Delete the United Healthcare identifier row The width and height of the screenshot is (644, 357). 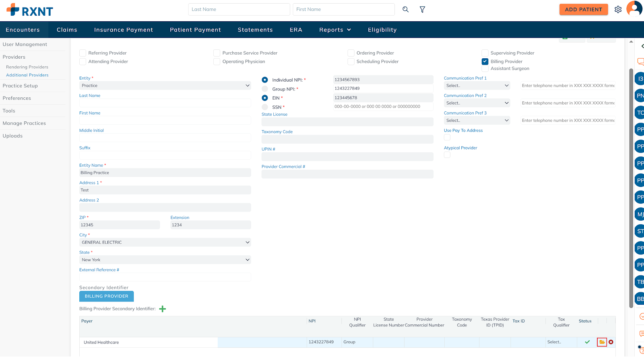(611, 342)
